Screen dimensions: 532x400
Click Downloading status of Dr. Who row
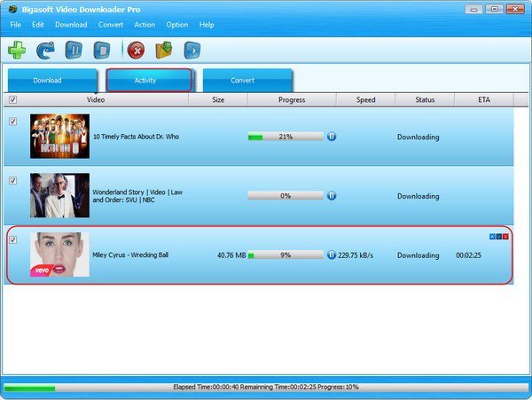(418, 137)
